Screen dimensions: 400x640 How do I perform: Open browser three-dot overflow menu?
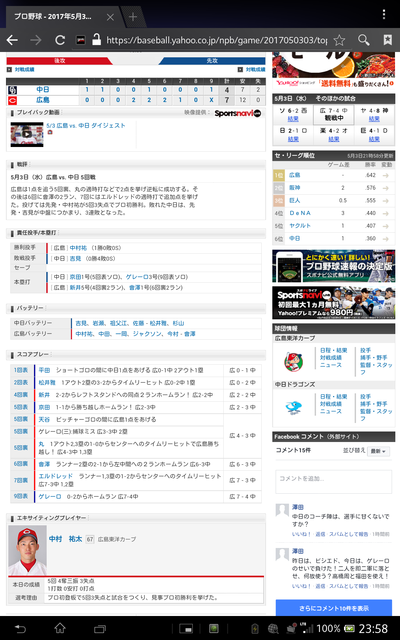click(x=384, y=14)
